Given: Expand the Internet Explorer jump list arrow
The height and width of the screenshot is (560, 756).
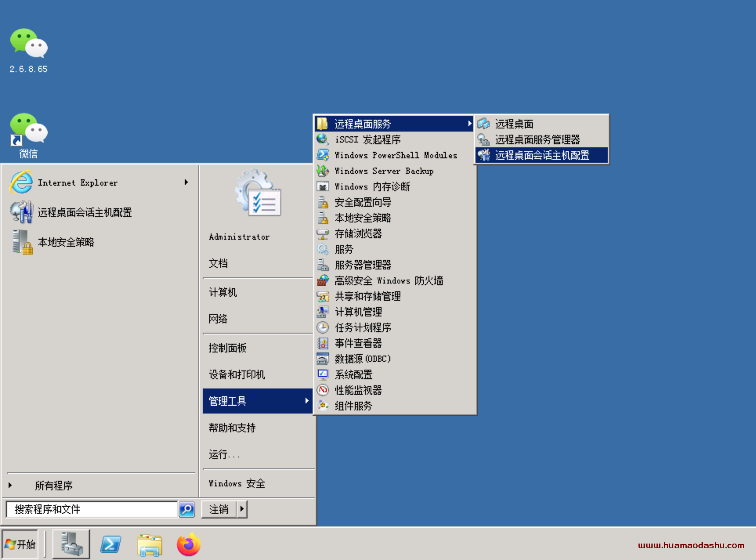Looking at the screenshot, I should tap(186, 182).
